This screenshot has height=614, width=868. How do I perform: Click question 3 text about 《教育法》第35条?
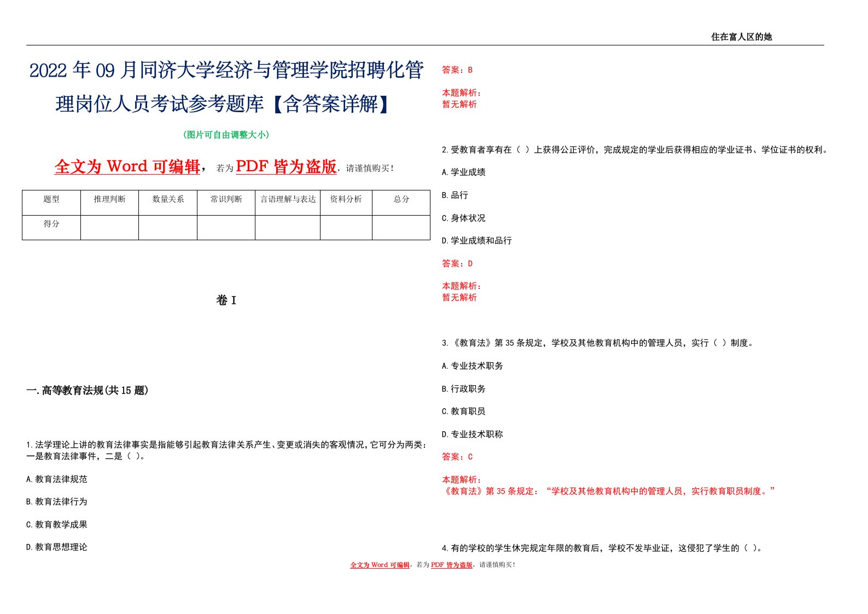598,343
